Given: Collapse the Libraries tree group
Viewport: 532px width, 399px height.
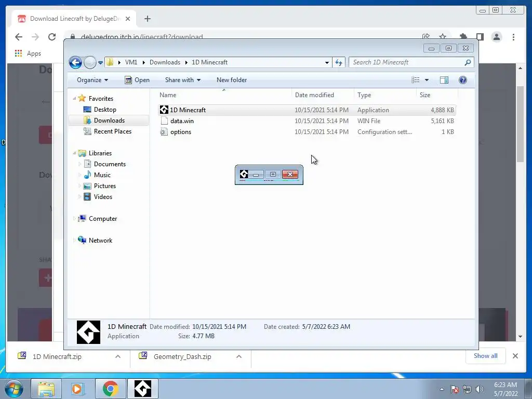Looking at the screenshot, I should click(x=74, y=153).
